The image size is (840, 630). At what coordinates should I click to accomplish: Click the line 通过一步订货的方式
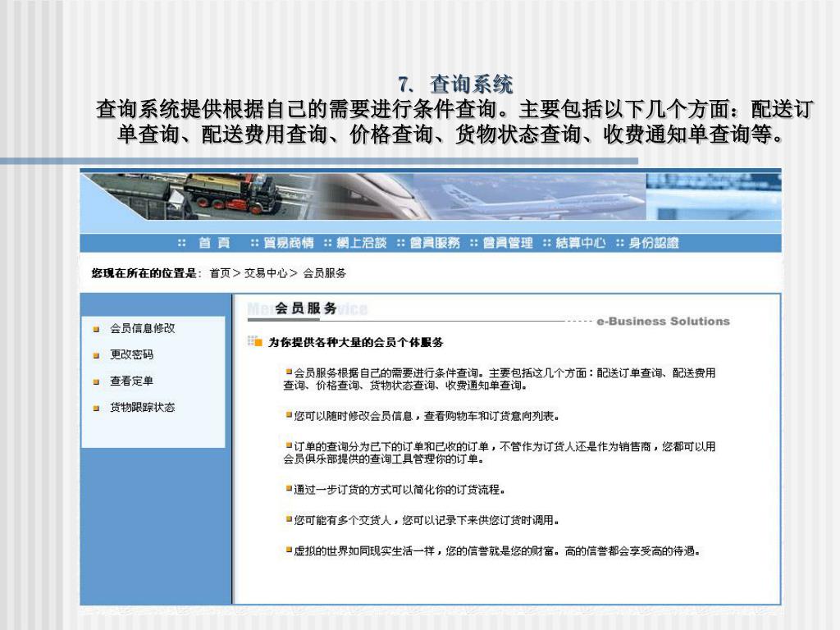pyautogui.click(x=396, y=490)
